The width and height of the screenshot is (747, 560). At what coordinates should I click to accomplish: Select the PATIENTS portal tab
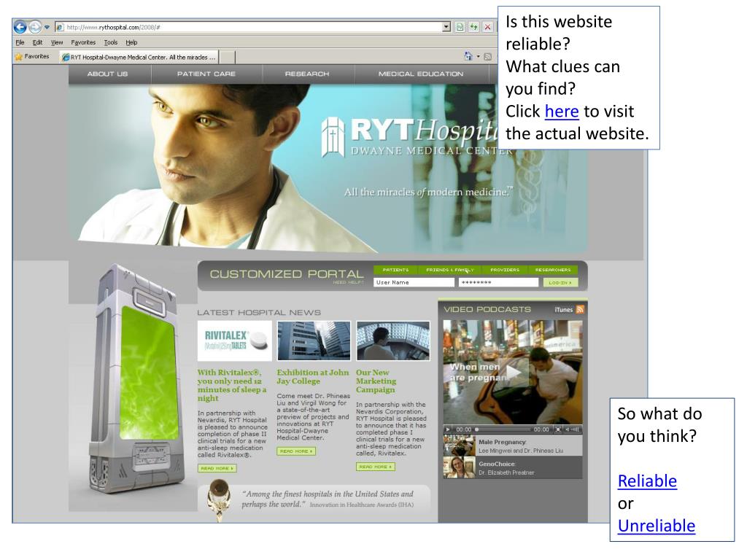point(395,270)
